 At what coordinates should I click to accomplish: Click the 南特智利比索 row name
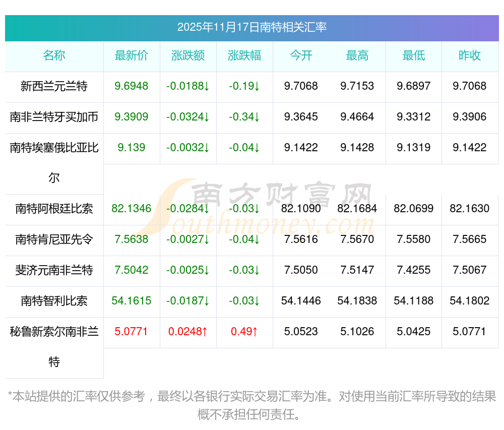(x=54, y=301)
